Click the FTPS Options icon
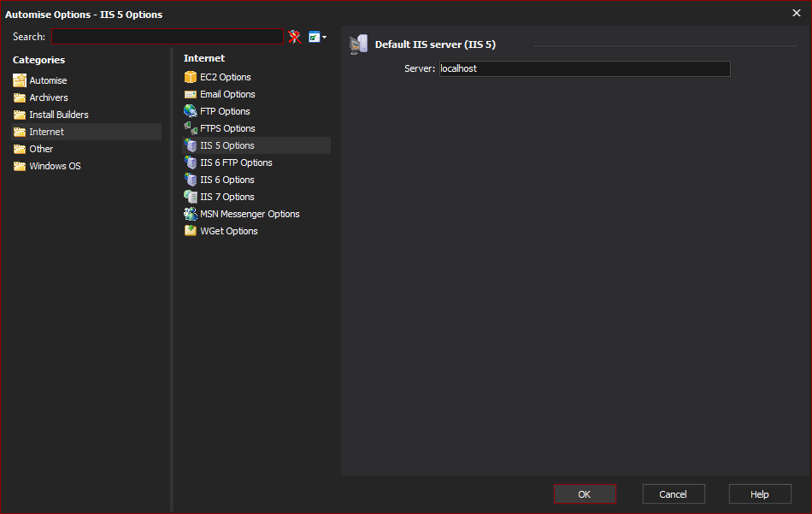The width and height of the screenshot is (812, 514). click(191, 128)
